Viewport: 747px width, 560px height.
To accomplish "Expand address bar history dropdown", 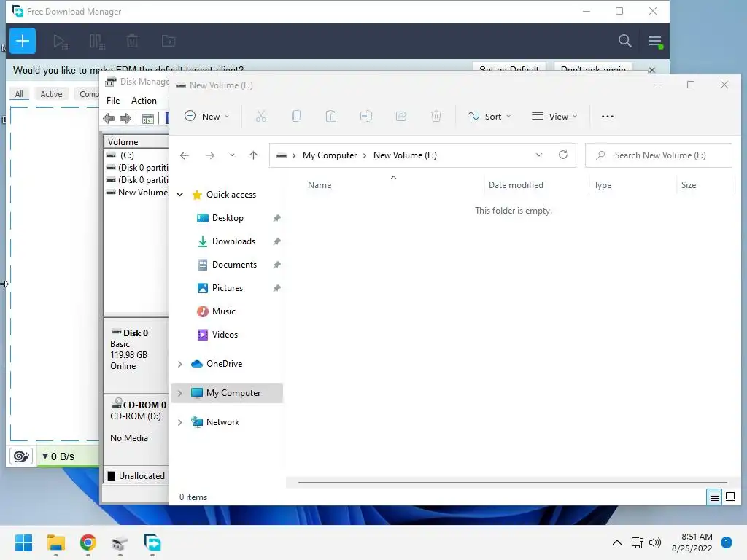I will 539,155.
